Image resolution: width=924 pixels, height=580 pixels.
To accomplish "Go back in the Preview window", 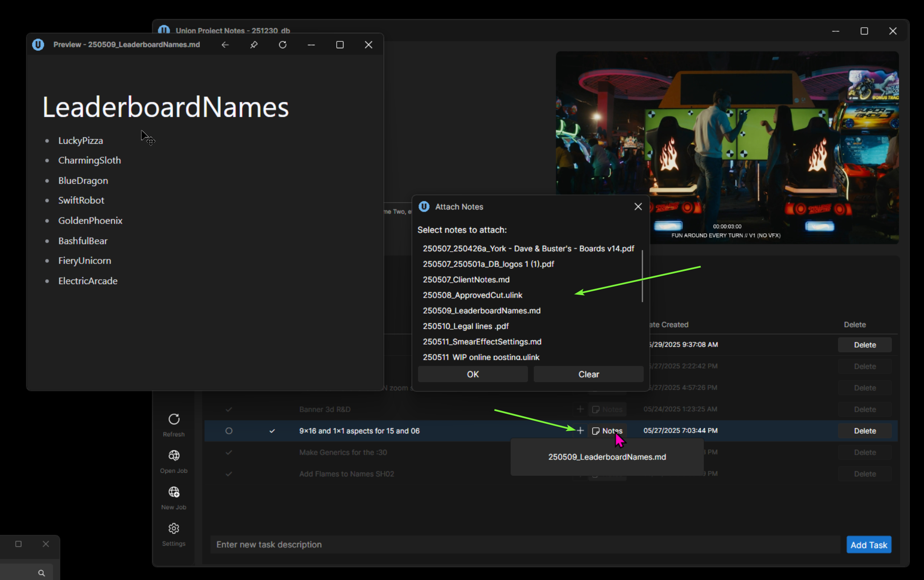I will coord(225,45).
